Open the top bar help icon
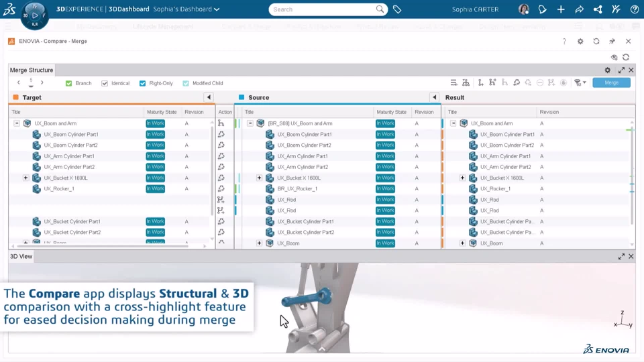 point(635,9)
